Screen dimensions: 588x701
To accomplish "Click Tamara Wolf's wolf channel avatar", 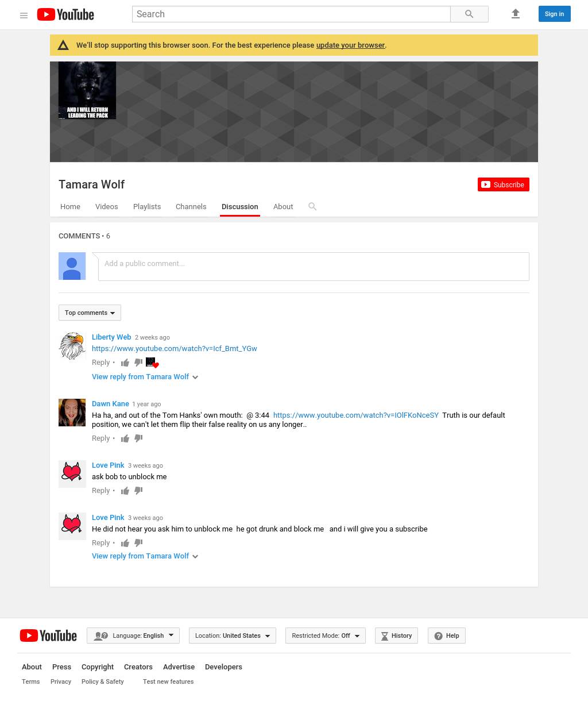I will point(87,90).
